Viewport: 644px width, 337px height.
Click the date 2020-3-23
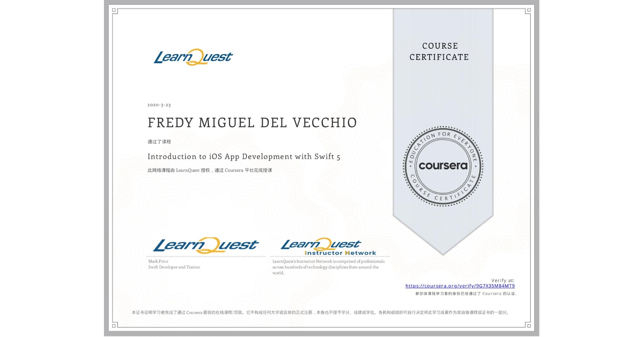[x=159, y=105]
